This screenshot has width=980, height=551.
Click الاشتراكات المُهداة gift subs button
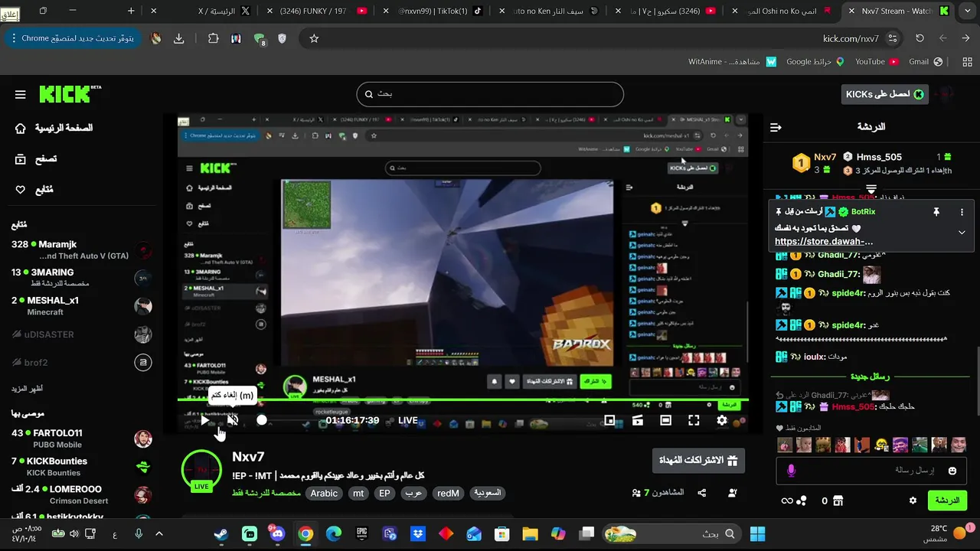pyautogui.click(x=698, y=461)
